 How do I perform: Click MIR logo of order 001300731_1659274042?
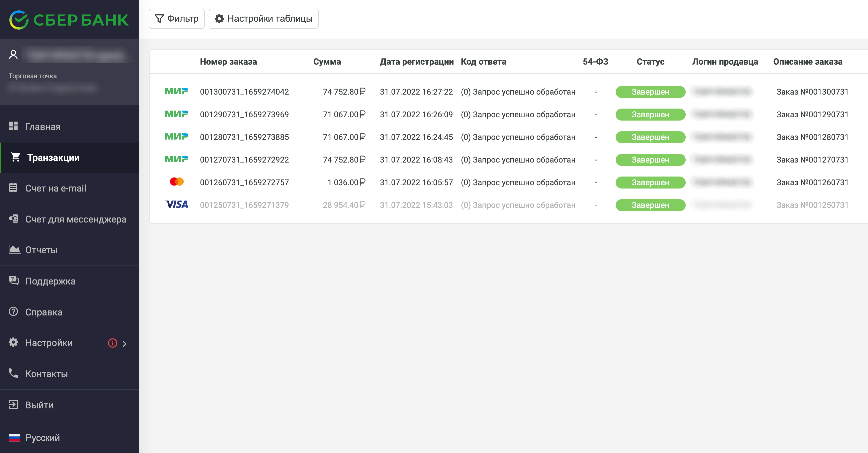[x=176, y=91]
